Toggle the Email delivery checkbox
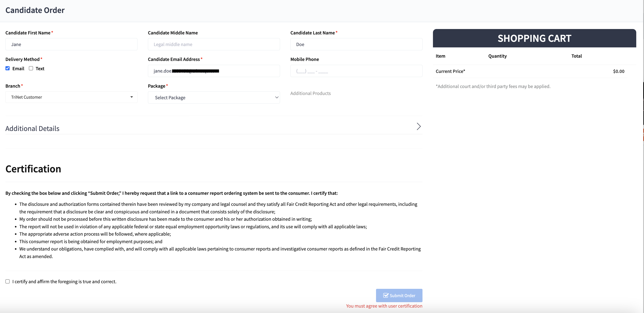644x313 pixels. [x=8, y=68]
